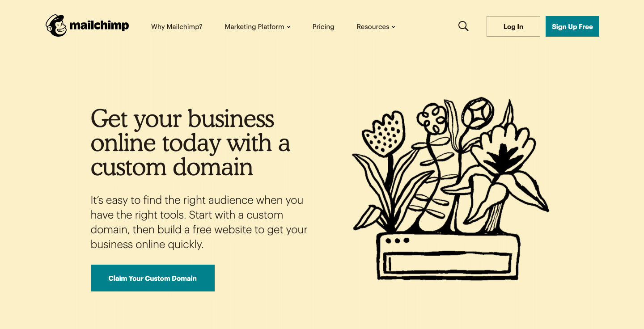Click the Sign Up Free button
The image size is (644, 329).
[x=572, y=26]
